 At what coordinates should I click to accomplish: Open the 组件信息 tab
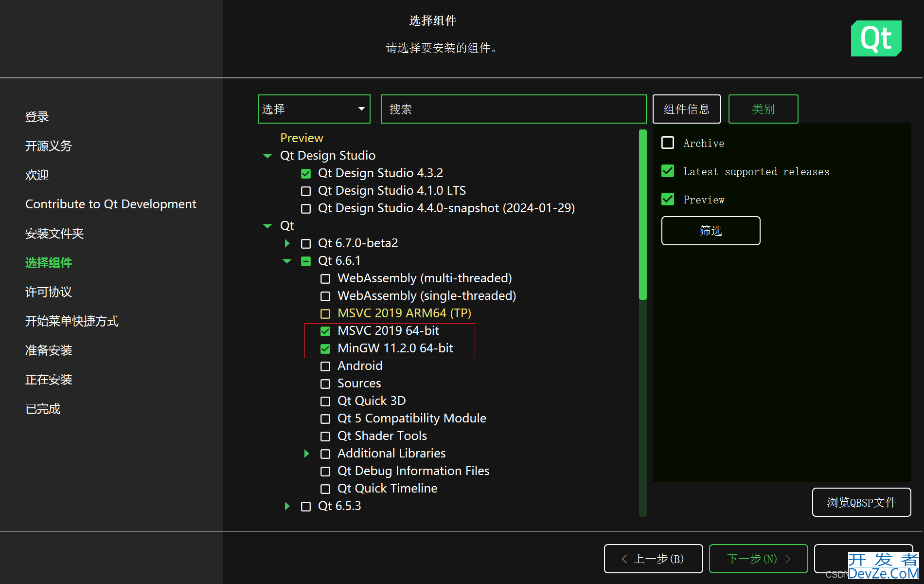coord(686,109)
